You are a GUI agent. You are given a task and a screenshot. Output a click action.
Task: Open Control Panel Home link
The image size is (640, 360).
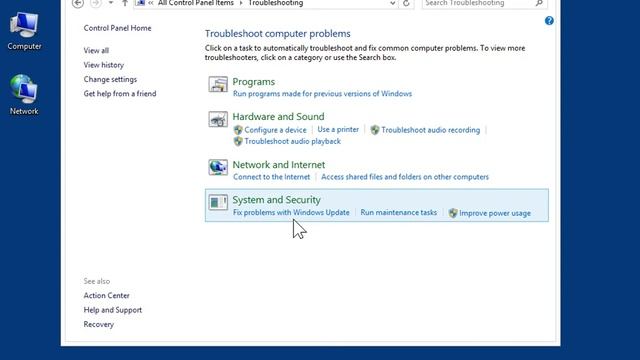pyautogui.click(x=117, y=28)
